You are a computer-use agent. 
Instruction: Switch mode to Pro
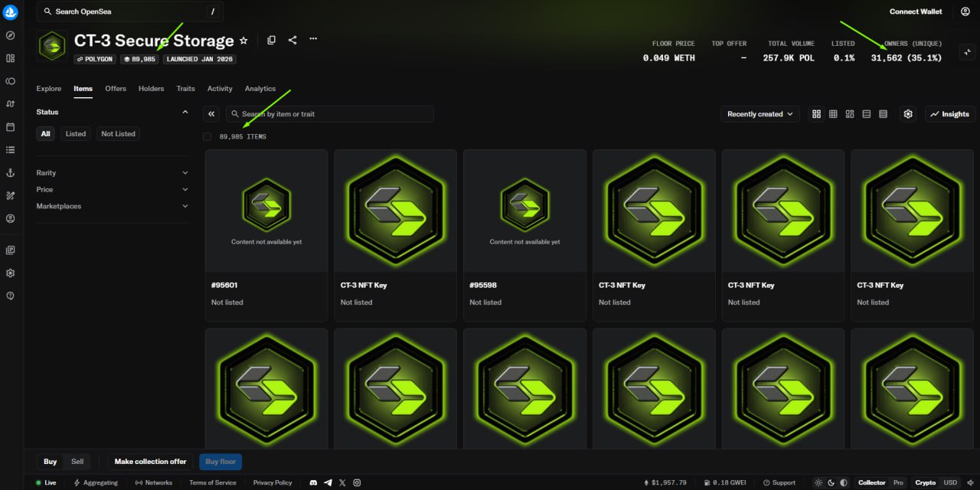click(898, 483)
